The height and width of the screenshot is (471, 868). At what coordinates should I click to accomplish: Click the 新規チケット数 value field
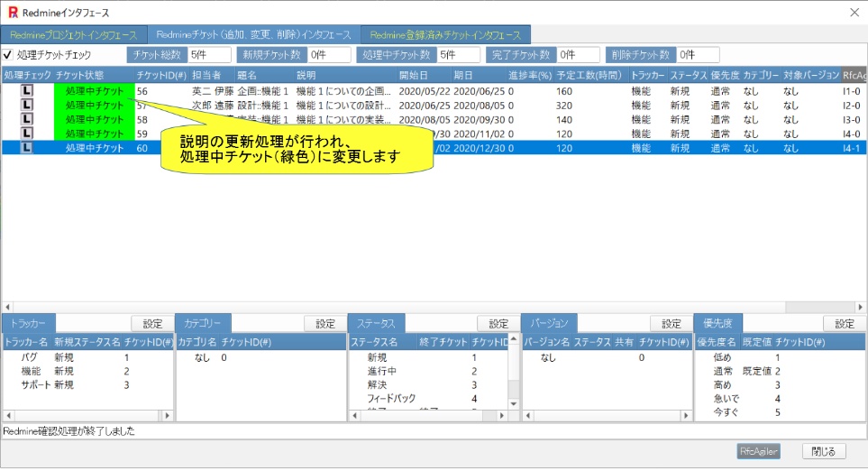329,55
